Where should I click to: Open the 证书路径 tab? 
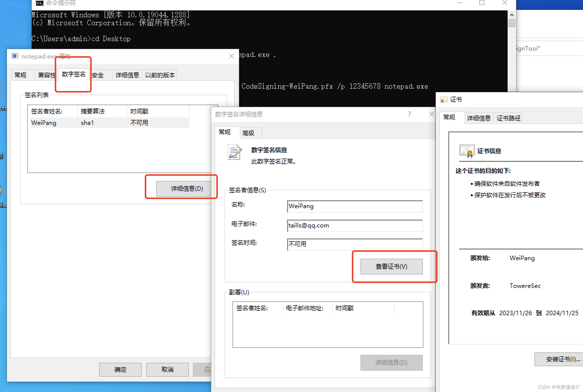click(508, 118)
